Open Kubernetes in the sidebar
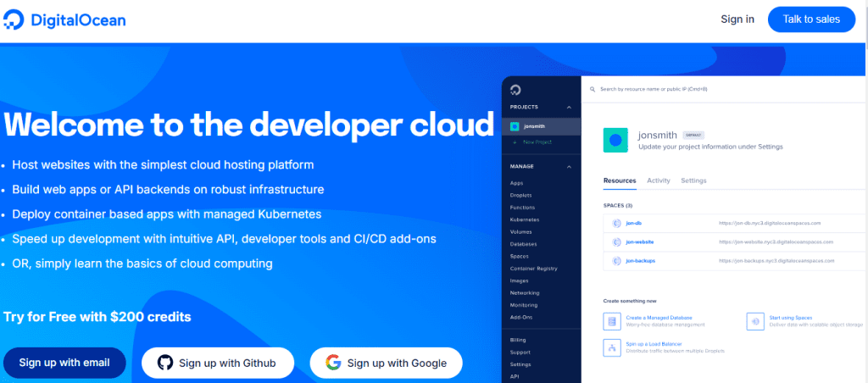The image size is (868, 383). pos(525,219)
